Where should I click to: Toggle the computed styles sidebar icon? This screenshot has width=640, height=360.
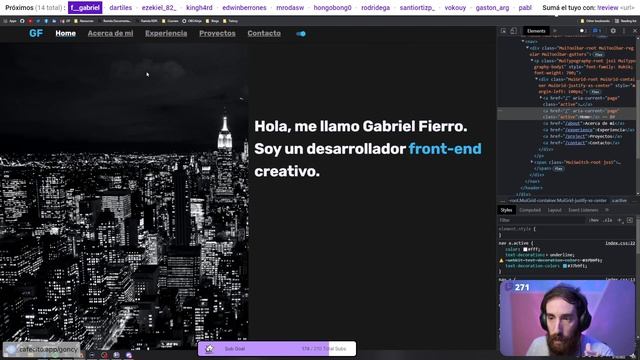click(x=630, y=220)
